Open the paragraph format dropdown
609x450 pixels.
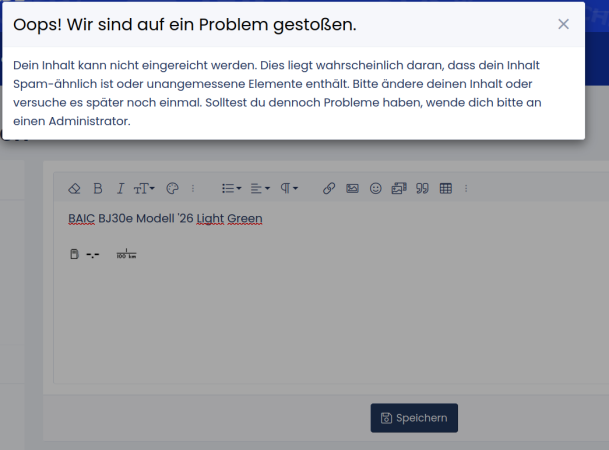(x=289, y=188)
